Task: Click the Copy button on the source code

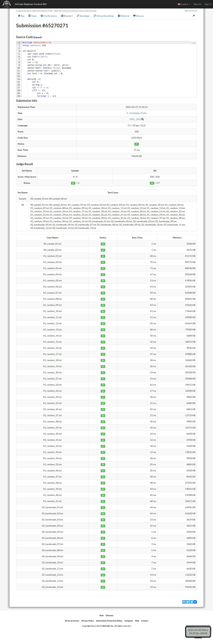Action: (193, 43)
